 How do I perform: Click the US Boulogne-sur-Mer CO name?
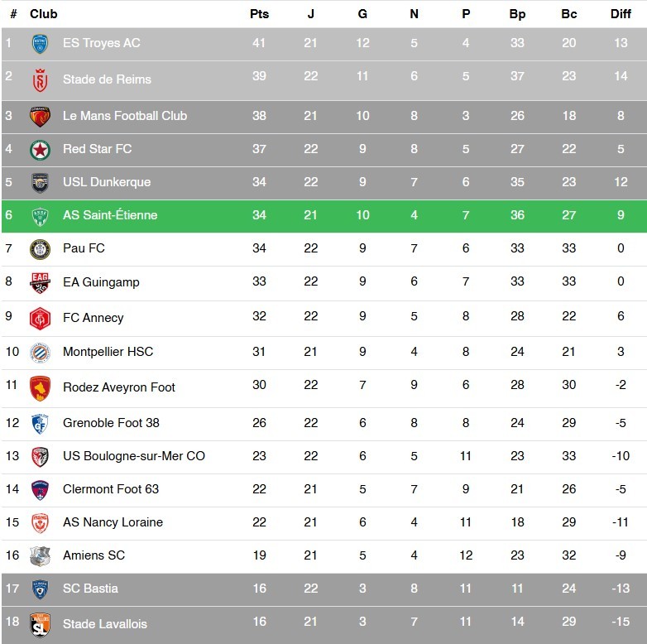tap(134, 456)
